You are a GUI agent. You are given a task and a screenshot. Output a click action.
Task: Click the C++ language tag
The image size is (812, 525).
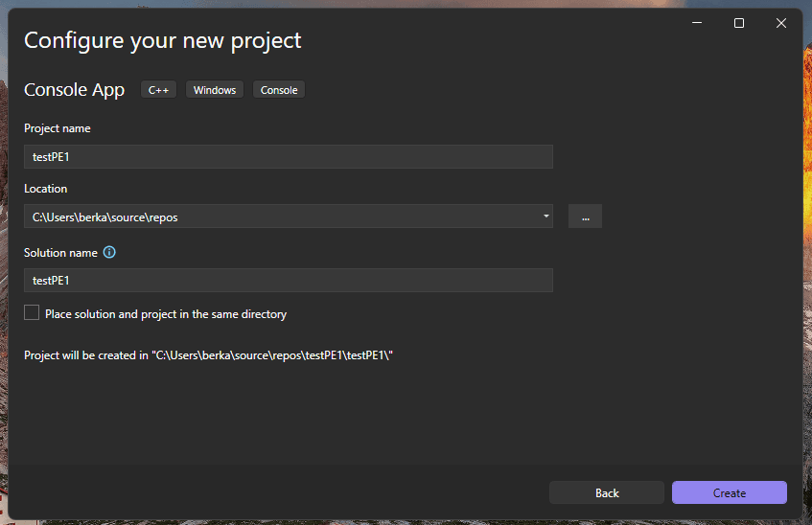(x=159, y=90)
